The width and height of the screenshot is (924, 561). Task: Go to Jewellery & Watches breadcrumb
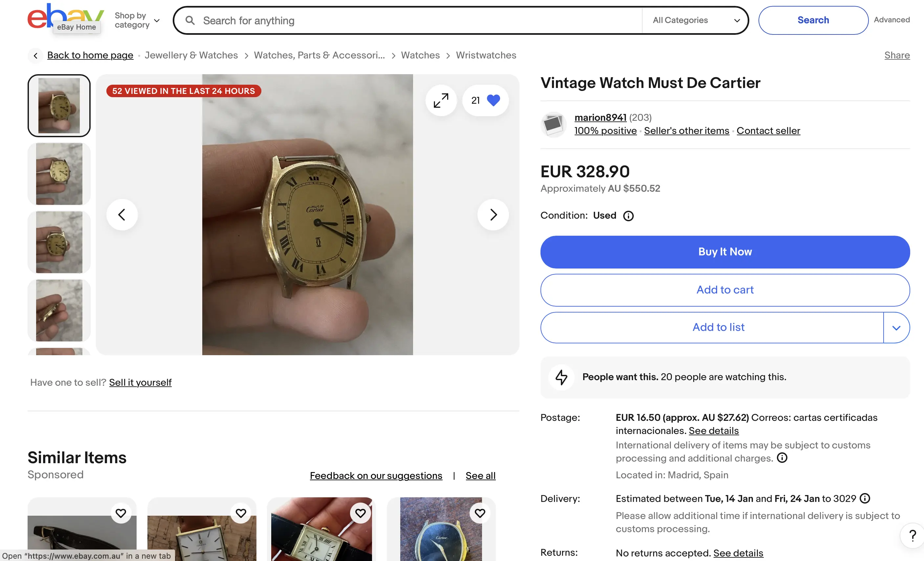[191, 55]
